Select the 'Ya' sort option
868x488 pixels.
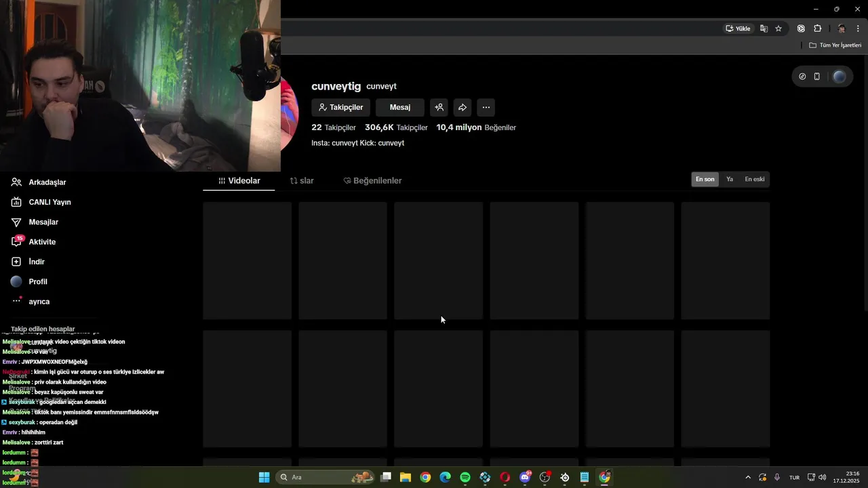click(x=730, y=179)
